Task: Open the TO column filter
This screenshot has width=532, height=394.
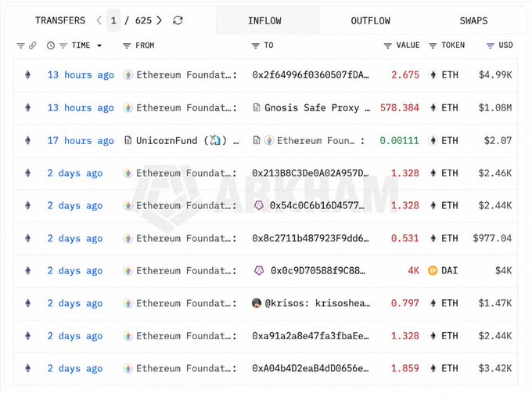Action: 256,45
